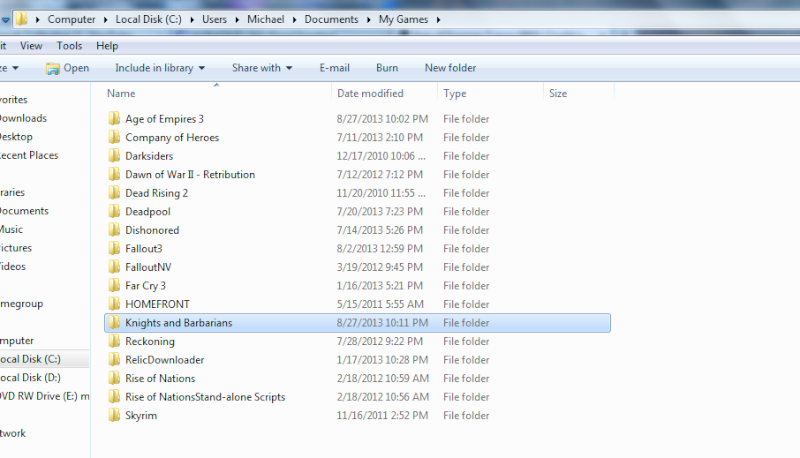Image resolution: width=800 pixels, height=458 pixels.
Task: Select Local Disk (C:) in navigation pane
Action: point(30,359)
